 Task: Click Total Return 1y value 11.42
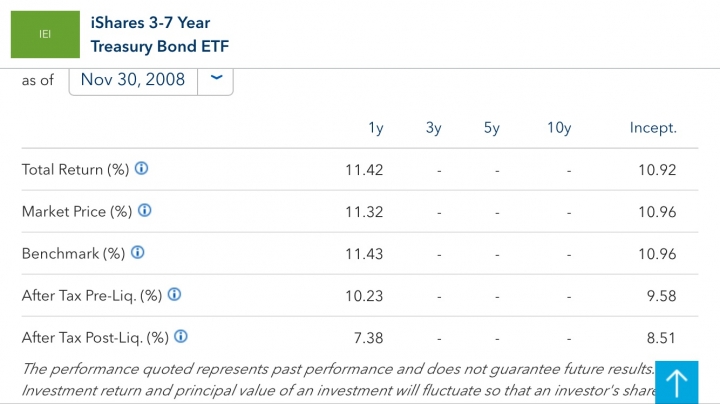point(364,170)
